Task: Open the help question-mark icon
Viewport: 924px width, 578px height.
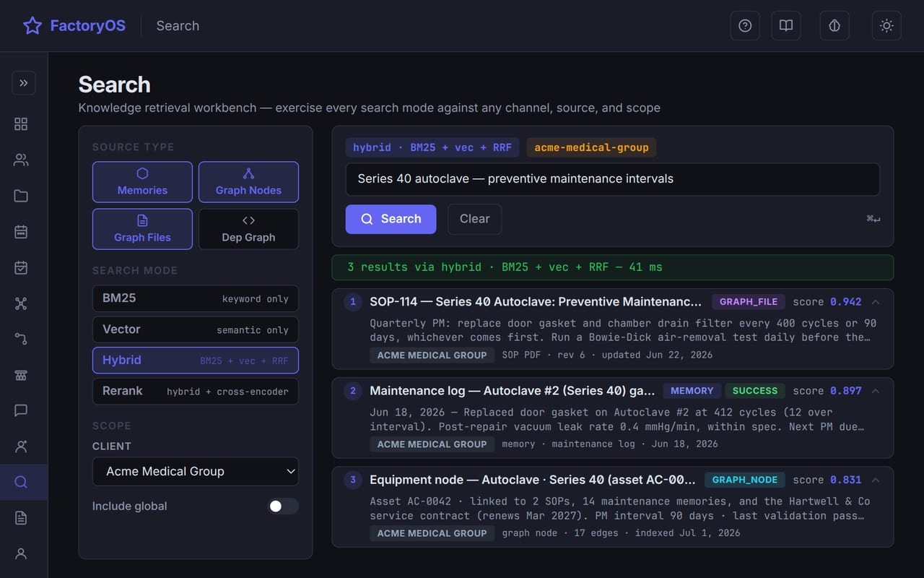Action: pos(745,26)
